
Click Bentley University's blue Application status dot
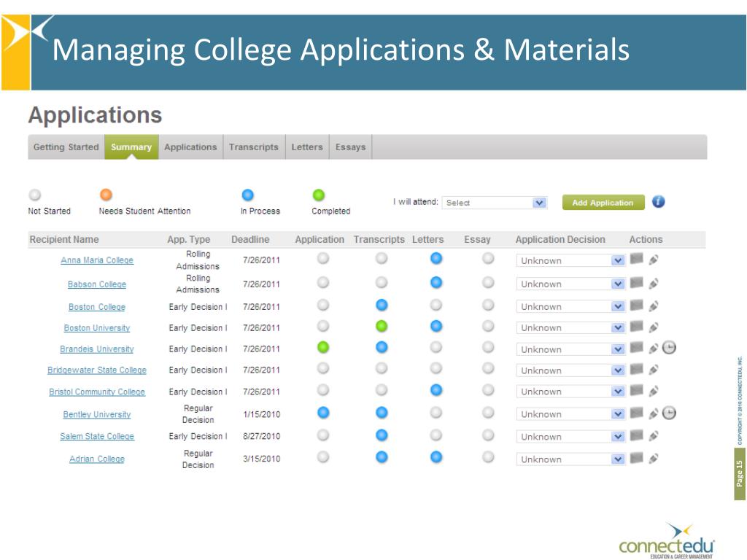pyautogui.click(x=323, y=413)
